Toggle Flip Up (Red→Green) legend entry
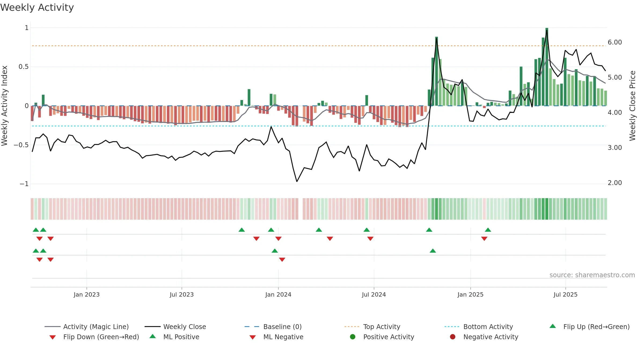Image resolution: width=644 pixels, height=362 pixels. [589, 327]
